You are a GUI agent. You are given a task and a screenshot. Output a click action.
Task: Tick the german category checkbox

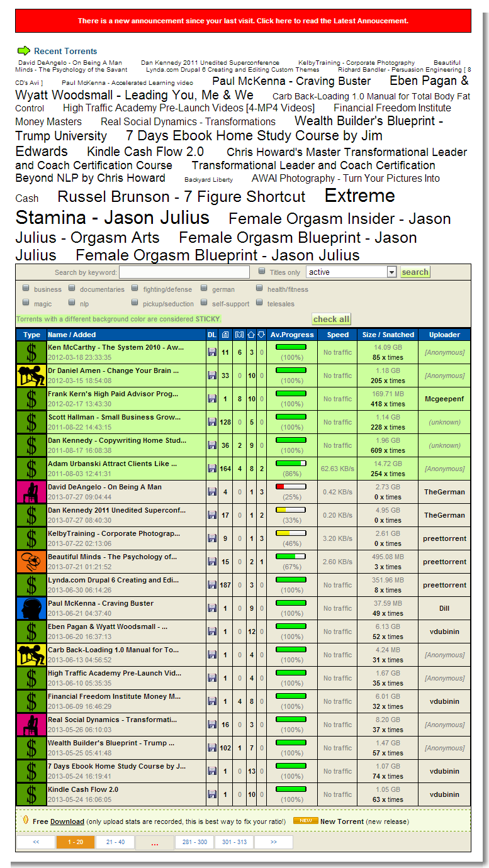[204, 288]
